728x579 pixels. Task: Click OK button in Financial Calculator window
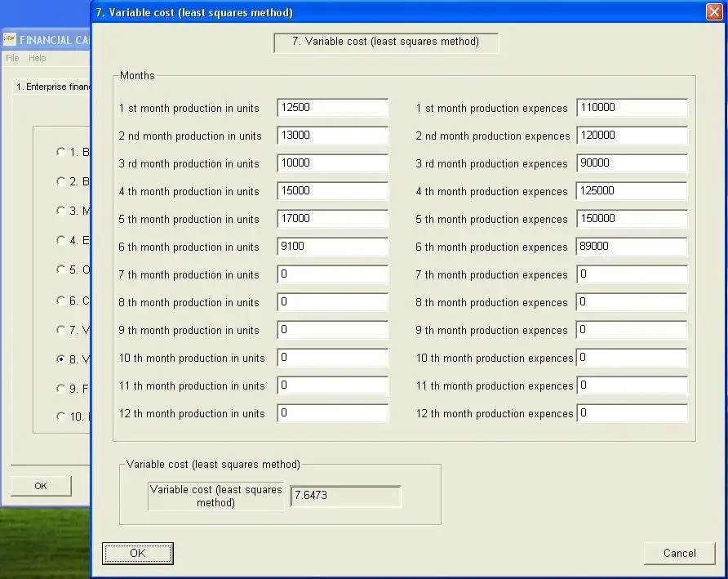[41, 486]
